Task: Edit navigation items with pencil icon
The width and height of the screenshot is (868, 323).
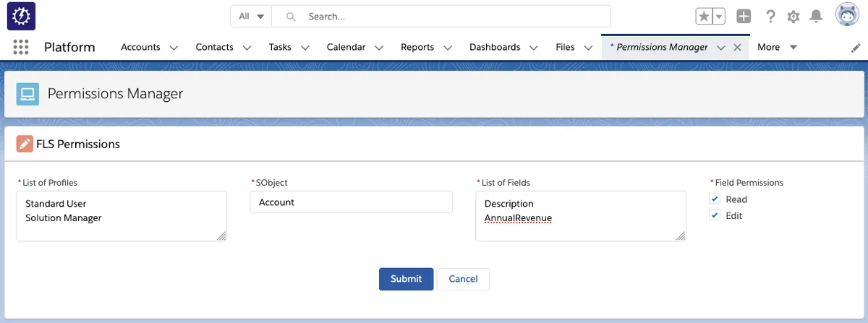Action: [x=856, y=48]
